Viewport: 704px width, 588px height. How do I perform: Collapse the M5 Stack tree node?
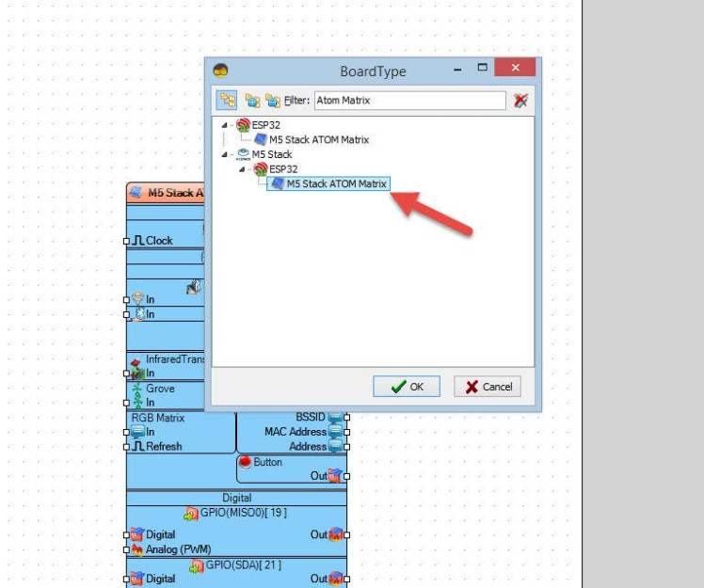click(x=224, y=154)
